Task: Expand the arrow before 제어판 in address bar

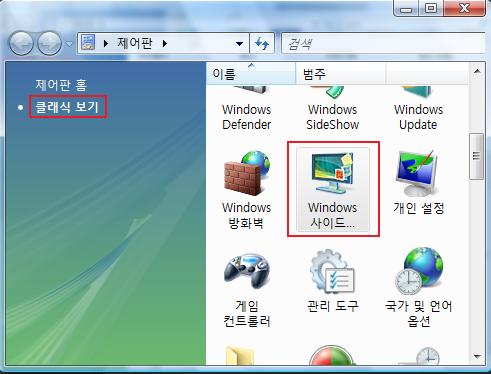Action: click(106, 44)
